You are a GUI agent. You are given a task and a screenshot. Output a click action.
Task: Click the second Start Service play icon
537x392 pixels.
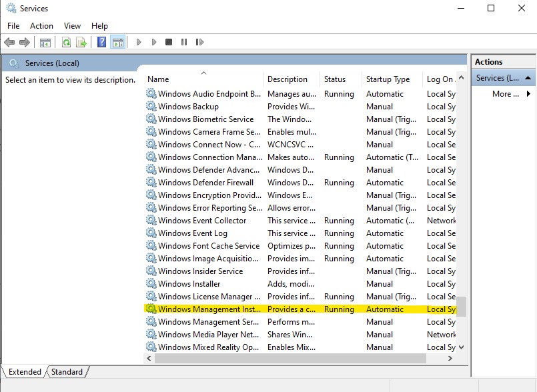pos(154,42)
